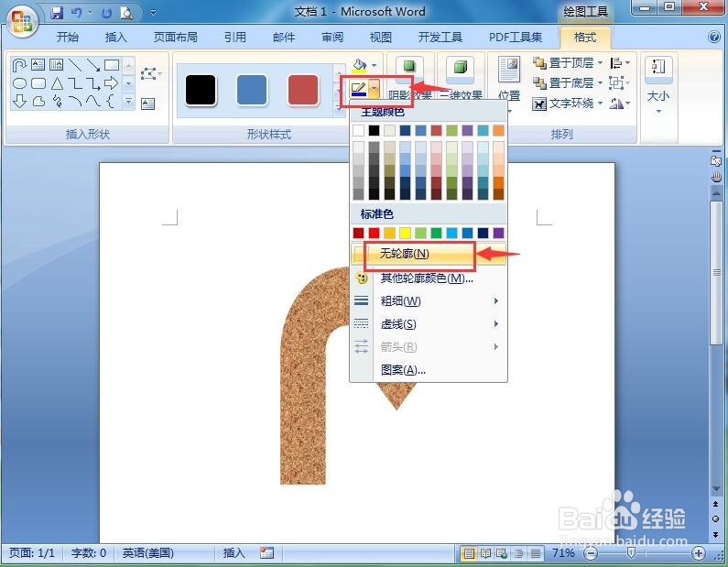The image size is (728, 567).
Task: Open the 三维效果 3-D effects button
Action: pyautogui.click(x=460, y=79)
